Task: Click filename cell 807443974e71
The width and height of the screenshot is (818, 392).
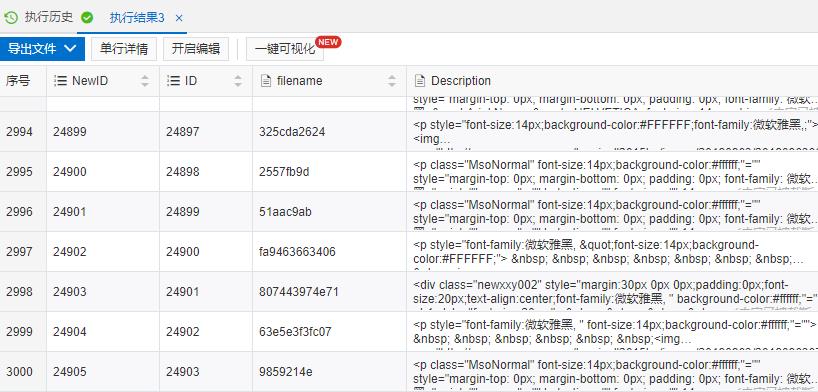Action: tap(329, 291)
